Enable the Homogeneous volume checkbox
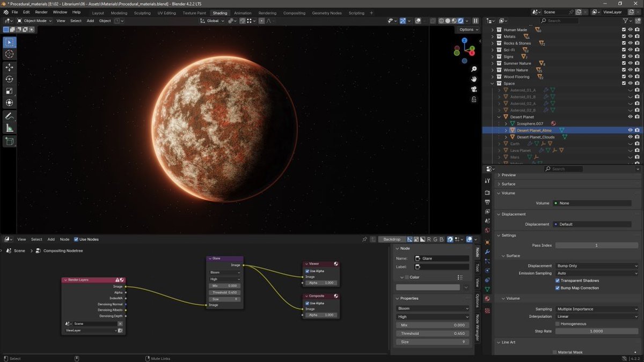The height and width of the screenshot is (362, 644). pyautogui.click(x=557, y=323)
